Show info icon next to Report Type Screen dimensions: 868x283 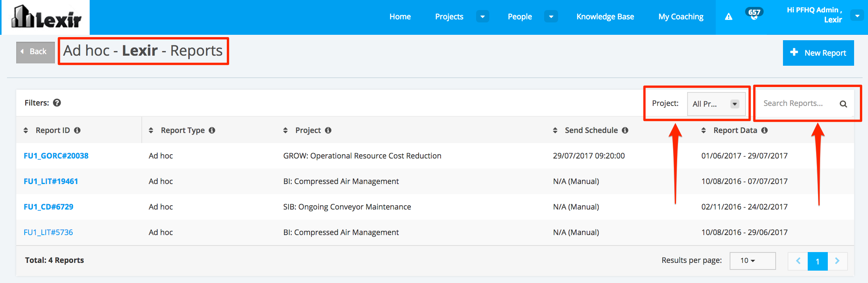pyautogui.click(x=212, y=130)
